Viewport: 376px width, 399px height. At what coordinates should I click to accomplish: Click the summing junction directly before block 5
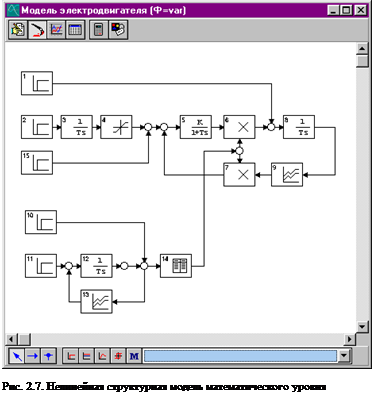(164, 127)
